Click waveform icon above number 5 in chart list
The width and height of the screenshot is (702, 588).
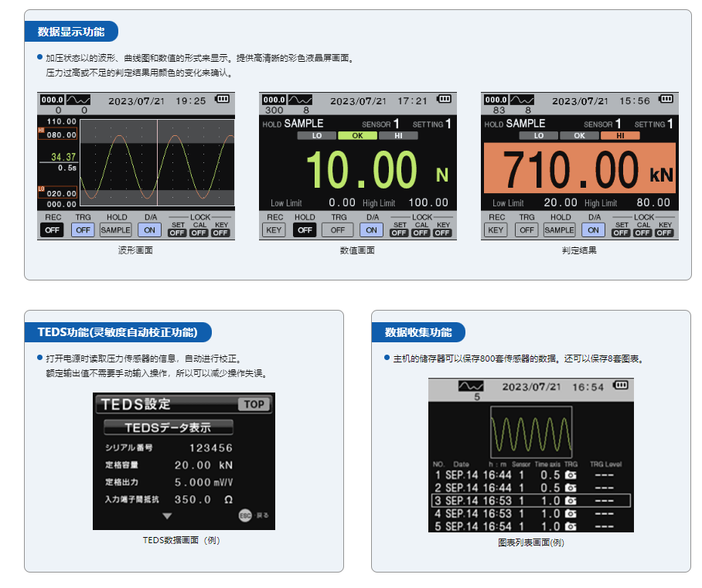(x=470, y=386)
